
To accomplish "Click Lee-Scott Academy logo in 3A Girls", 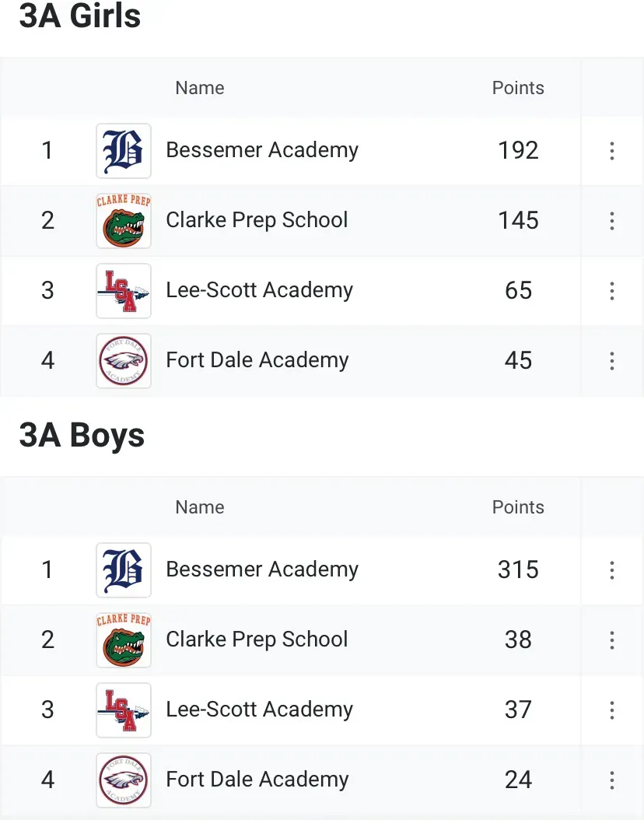I will [x=124, y=291].
